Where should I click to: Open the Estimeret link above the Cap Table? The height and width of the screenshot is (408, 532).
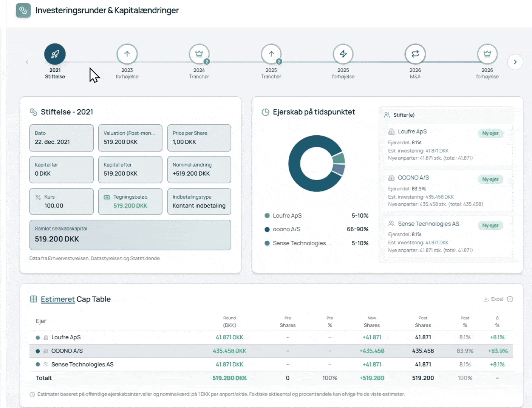[x=57, y=299]
